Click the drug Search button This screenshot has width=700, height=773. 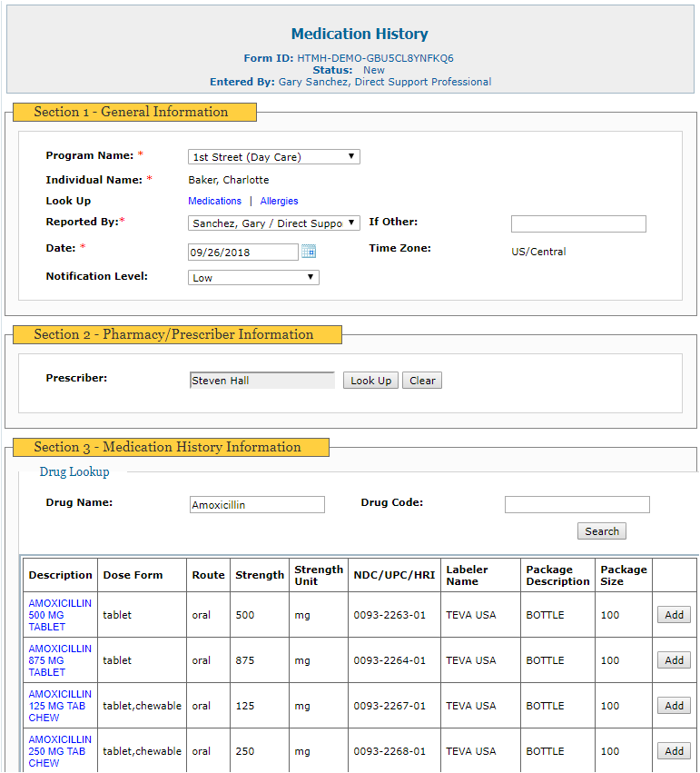click(601, 531)
